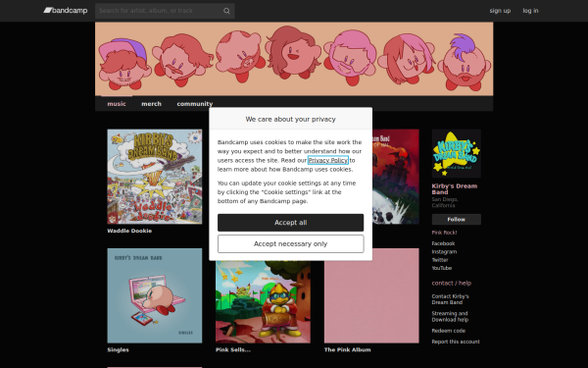The width and height of the screenshot is (588, 368).
Task: Open Streaming and Download help link
Action: [x=450, y=317]
